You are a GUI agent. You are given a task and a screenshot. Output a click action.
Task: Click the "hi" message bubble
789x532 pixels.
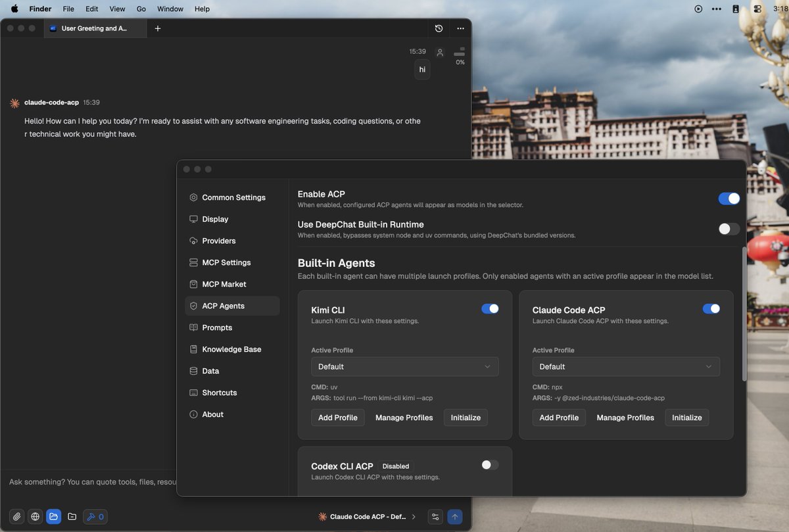point(422,70)
